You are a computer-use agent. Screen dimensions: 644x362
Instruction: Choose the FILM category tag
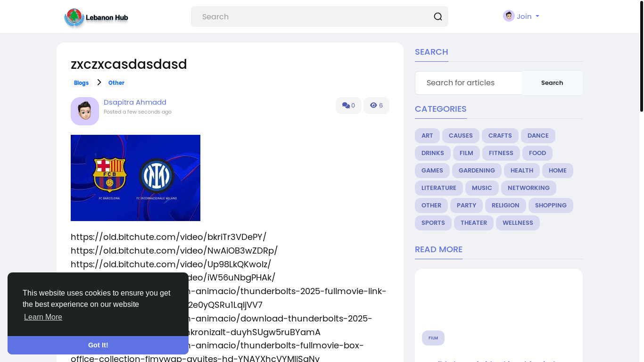[x=466, y=153]
